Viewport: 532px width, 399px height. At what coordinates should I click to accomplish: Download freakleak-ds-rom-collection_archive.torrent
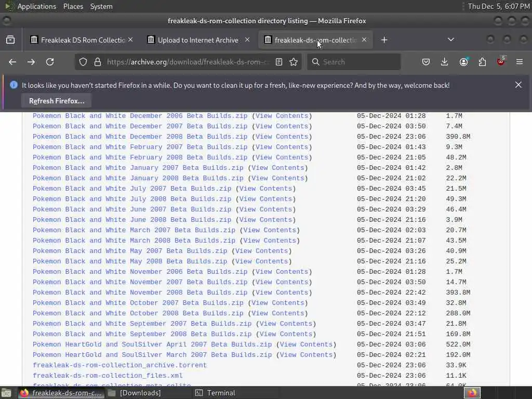tap(120, 365)
